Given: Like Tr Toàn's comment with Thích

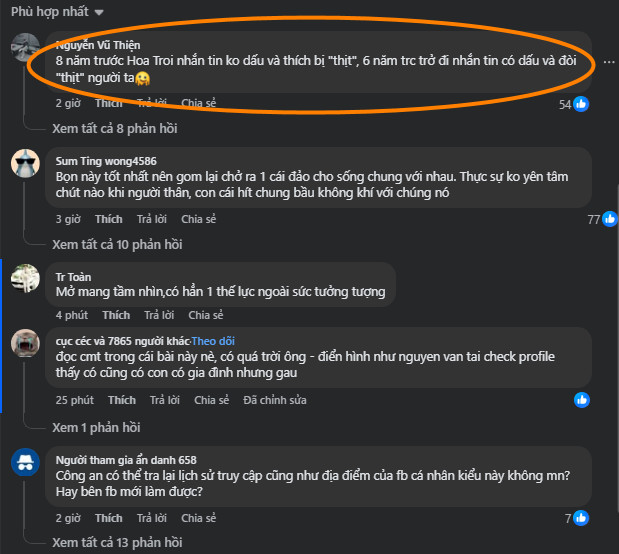Looking at the screenshot, I should click(116, 315).
